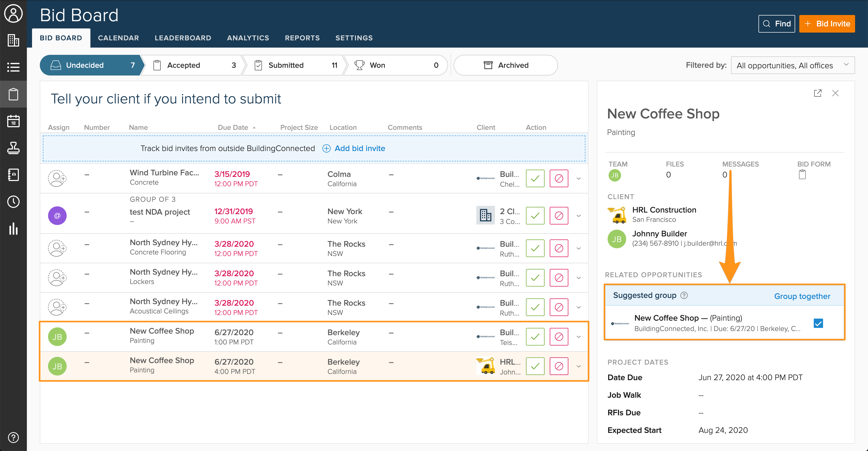
Task: Decline the test NDA project bid
Action: [559, 216]
